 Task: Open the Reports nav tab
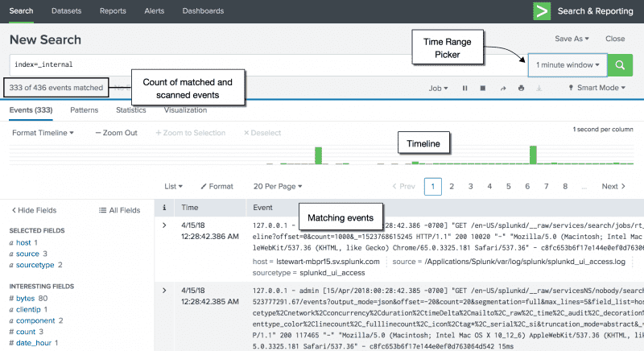(x=113, y=11)
